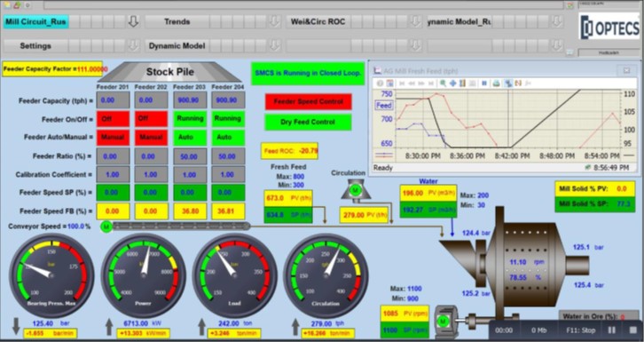Jump to last record in trend toolbar
The height and width of the screenshot is (342, 644).
[431, 83]
